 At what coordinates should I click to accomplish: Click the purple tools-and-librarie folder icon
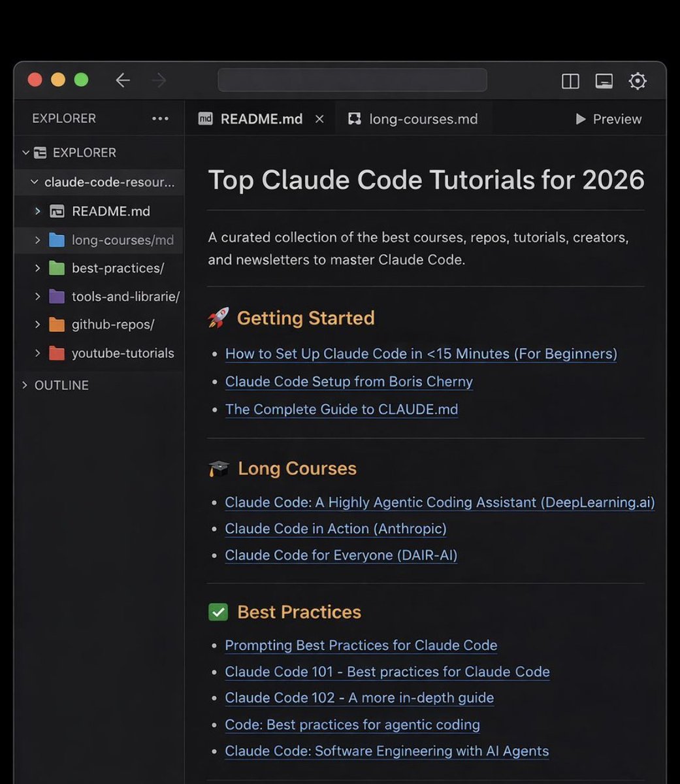click(57, 297)
